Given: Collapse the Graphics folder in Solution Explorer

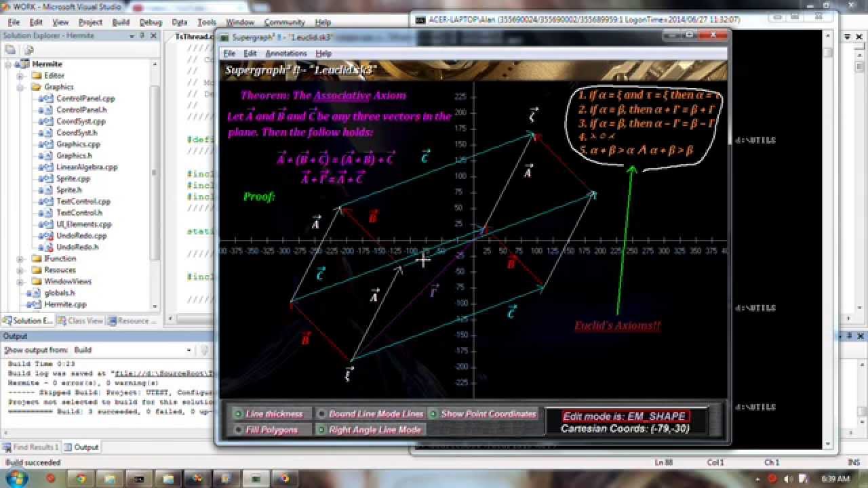Looking at the screenshot, I should coord(20,87).
